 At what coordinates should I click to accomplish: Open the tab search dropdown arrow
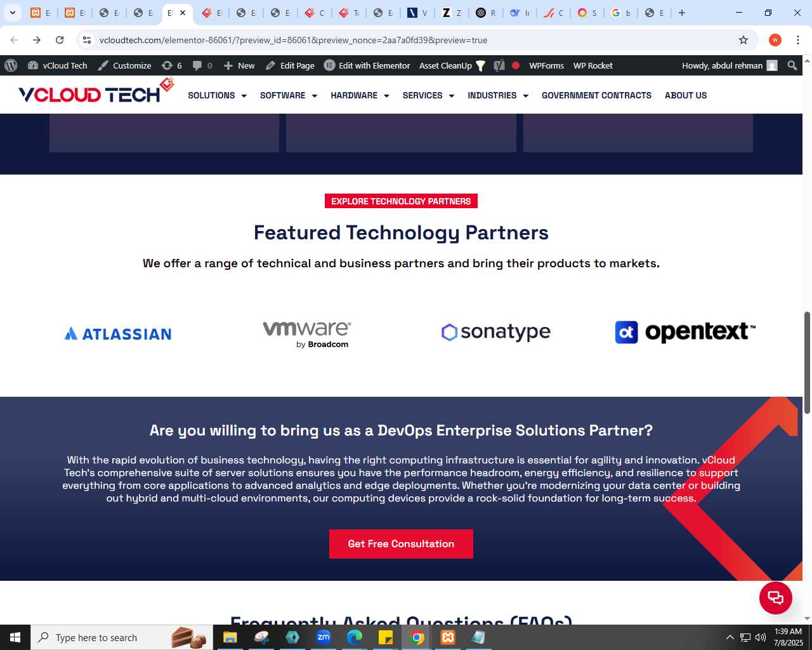click(x=13, y=13)
